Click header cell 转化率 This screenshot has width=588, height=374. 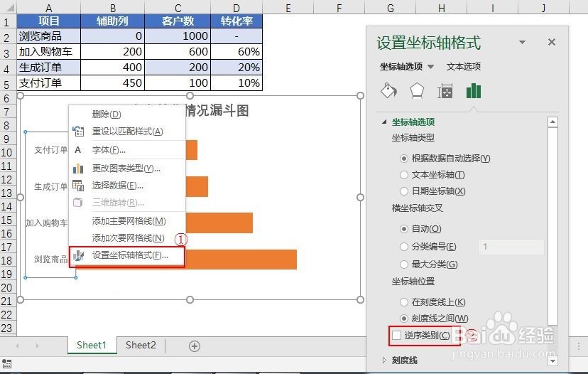(236, 21)
